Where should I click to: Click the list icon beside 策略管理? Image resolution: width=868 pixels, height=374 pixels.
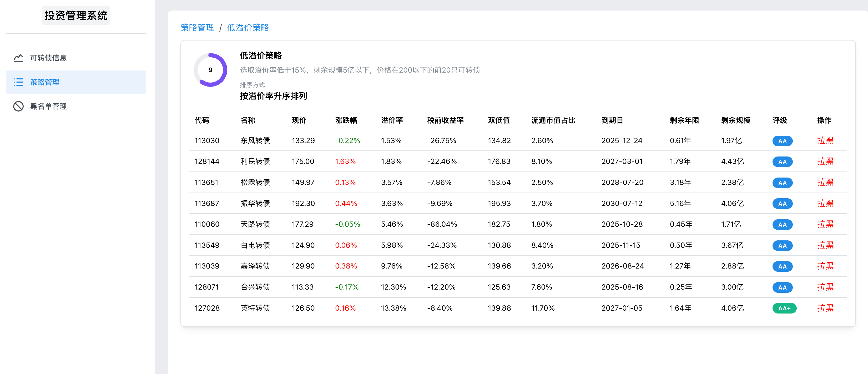[18, 82]
